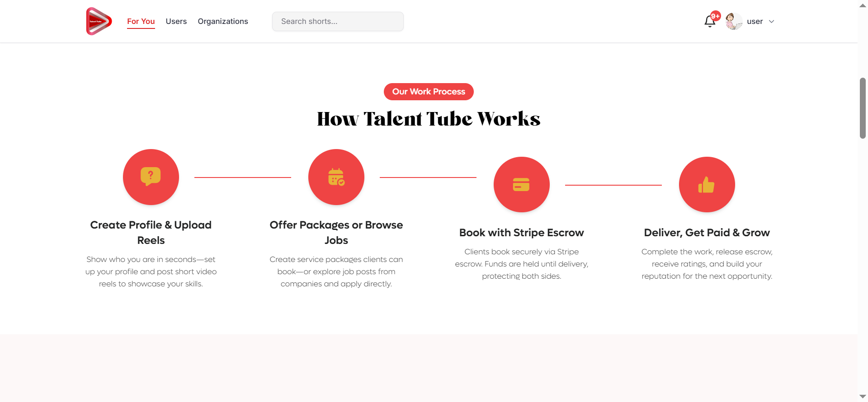The width and height of the screenshot is (868, 402).
Task: Open the user menu by name
Action: (x=755, y=22)
